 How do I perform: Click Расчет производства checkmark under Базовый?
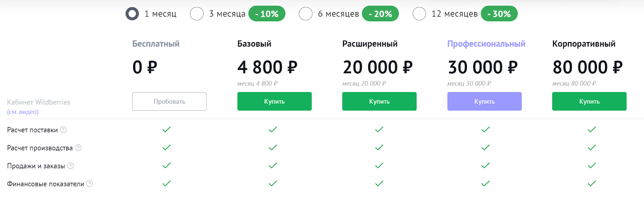[273, 148]
